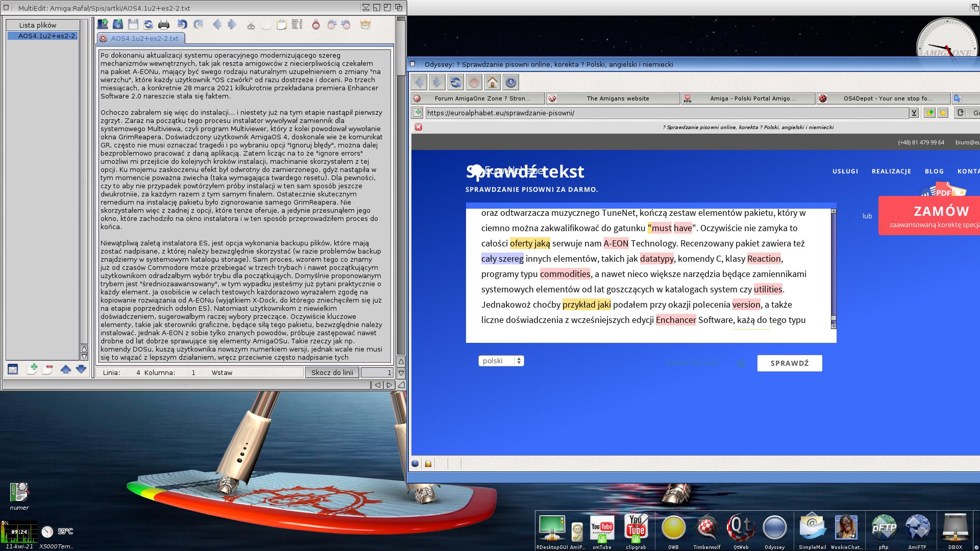Launch Timberwolf from the dock
980x551 pixels.
707,530
